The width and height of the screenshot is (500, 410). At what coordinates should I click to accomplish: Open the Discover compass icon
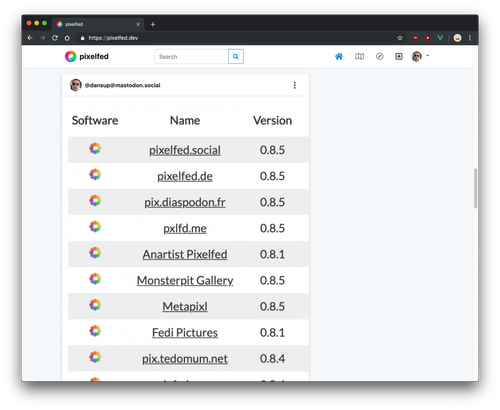click(x=379, y=56)
